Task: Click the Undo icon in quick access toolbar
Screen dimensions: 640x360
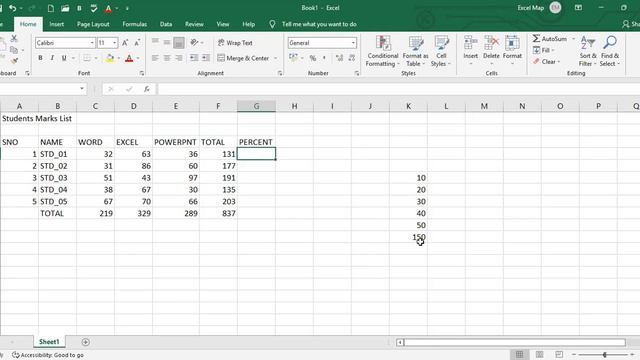Action: (x=13, y=8)
